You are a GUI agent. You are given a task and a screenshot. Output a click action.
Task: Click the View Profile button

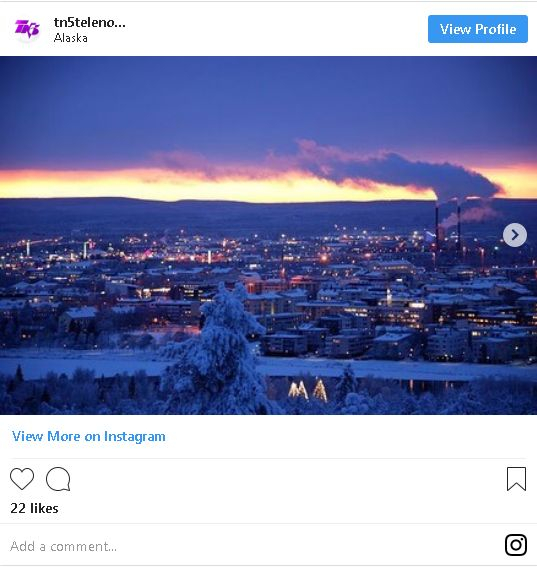[x=478, y=29]
